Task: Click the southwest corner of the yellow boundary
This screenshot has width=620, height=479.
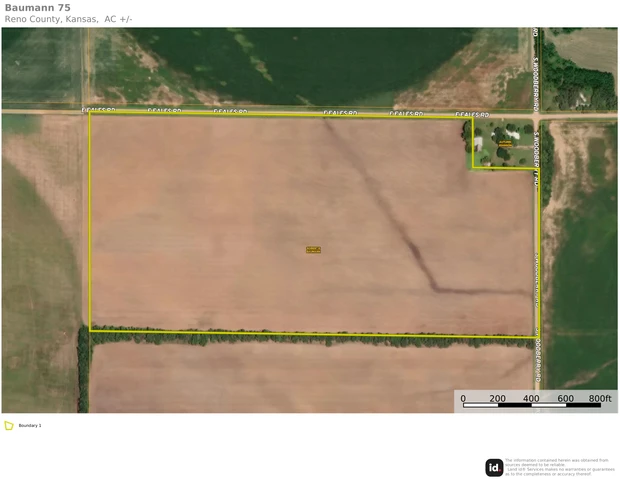Action: [x=91, y=330]
